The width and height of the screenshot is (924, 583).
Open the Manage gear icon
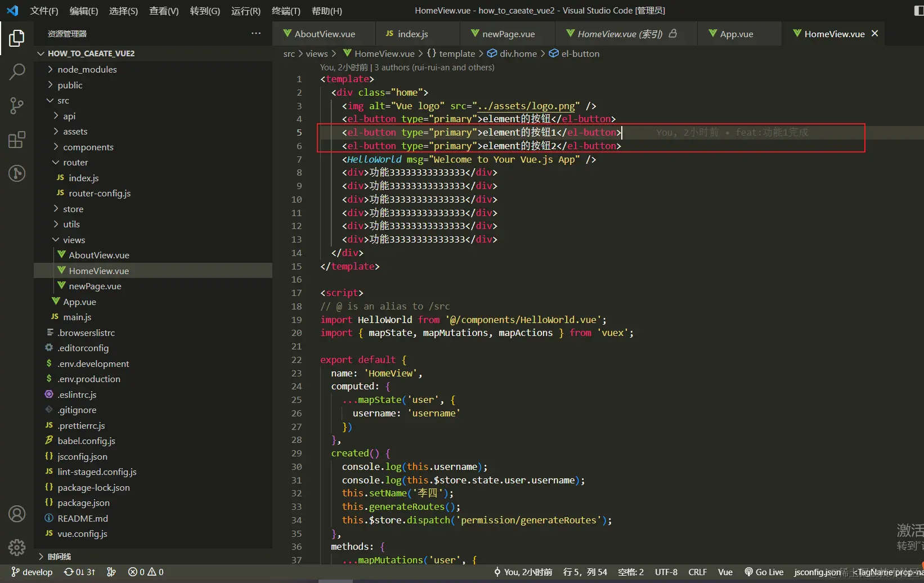click(x=17, y=547)
